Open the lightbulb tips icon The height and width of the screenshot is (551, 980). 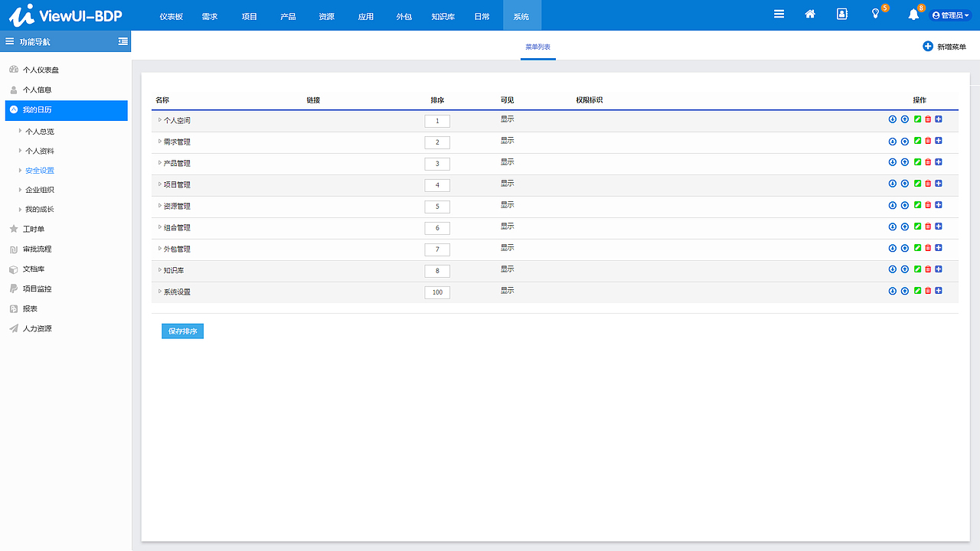[876, 14]
